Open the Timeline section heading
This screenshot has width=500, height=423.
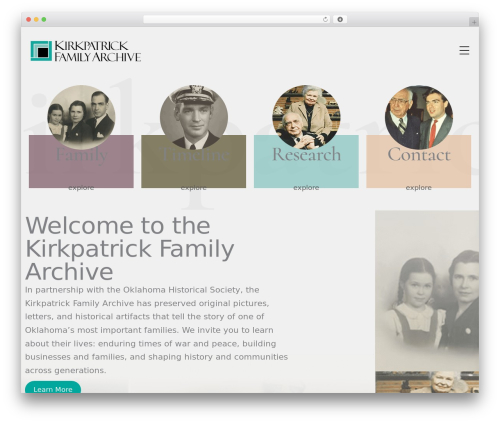click(195, 155)
